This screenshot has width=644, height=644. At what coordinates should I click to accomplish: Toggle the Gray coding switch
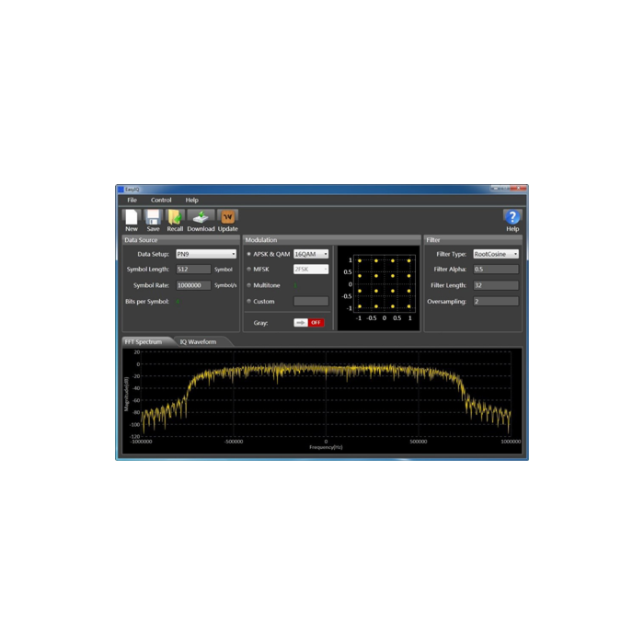click(x=308, y=323)
